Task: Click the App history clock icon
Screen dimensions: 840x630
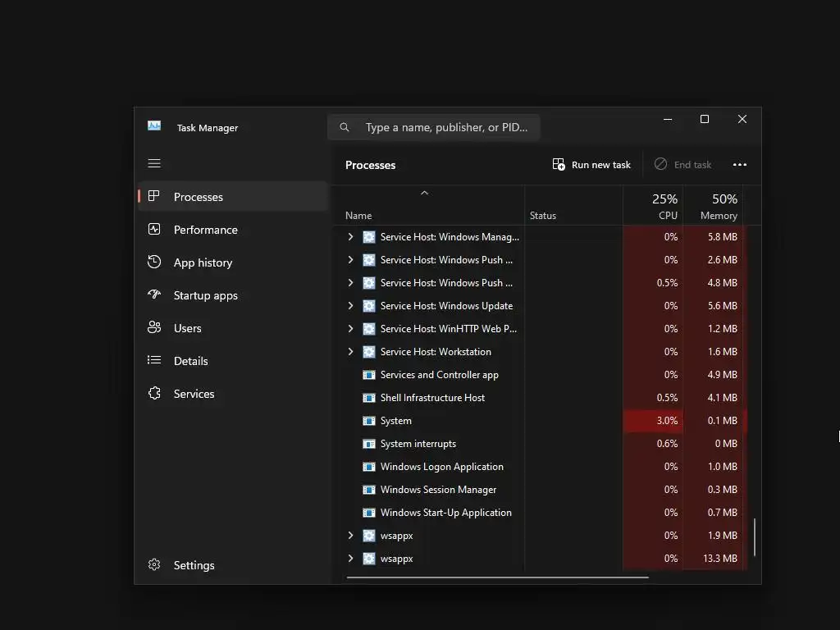Action: pyautogui.click(x=154, y=262)
